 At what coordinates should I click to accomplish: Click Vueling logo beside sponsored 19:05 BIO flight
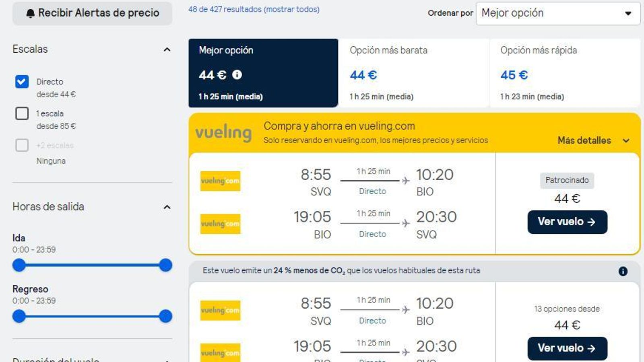coord(220,224)
